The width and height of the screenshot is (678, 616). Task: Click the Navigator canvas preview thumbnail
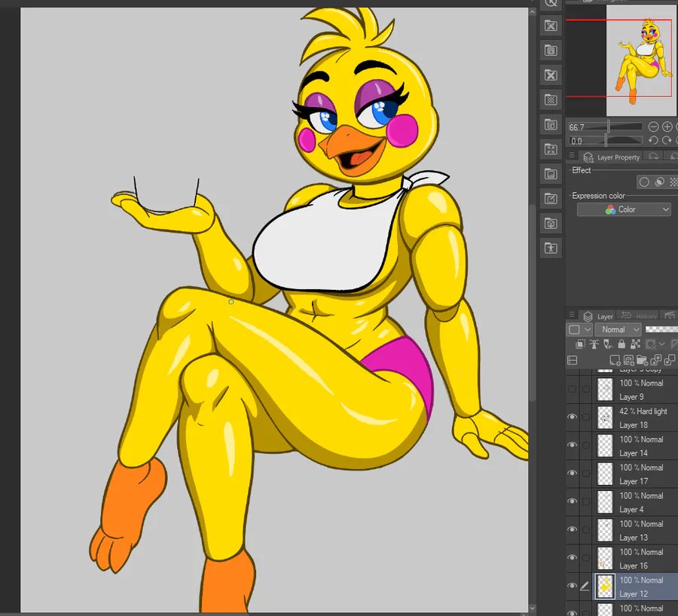tap(640, 60)
